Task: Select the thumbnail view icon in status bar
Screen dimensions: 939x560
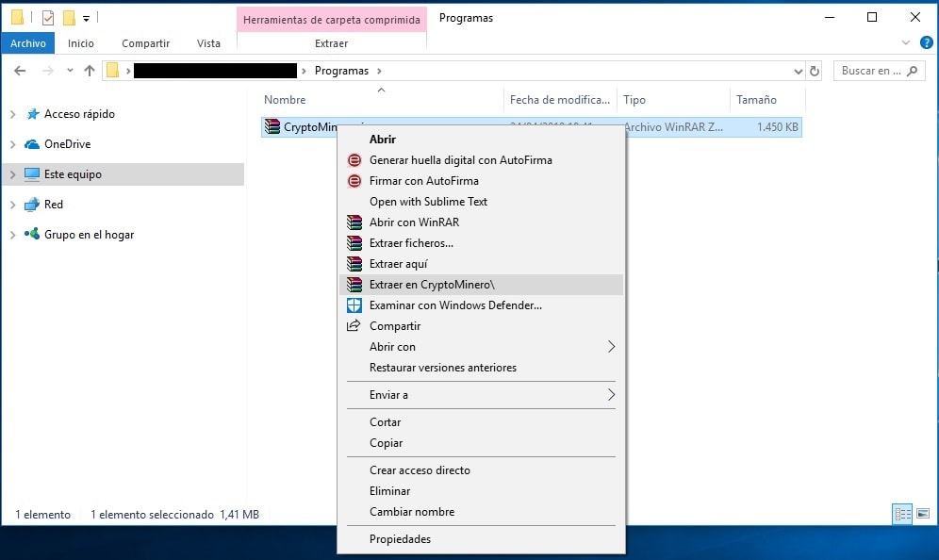Action: coord(923,514)
